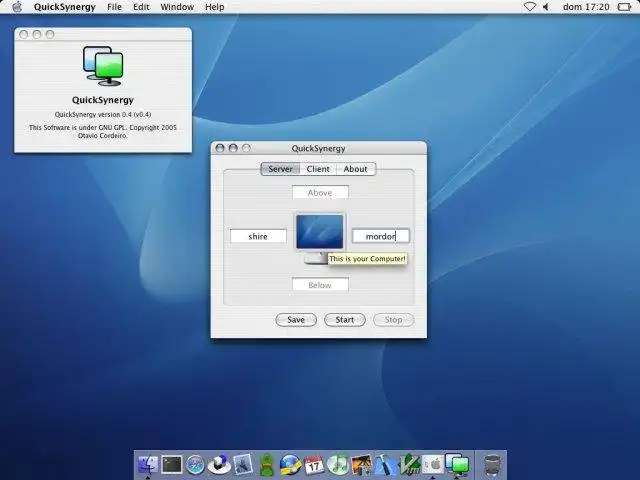Click the globe with ruler dock icon
The image size is (640, 480).
(x=290, y=464)
